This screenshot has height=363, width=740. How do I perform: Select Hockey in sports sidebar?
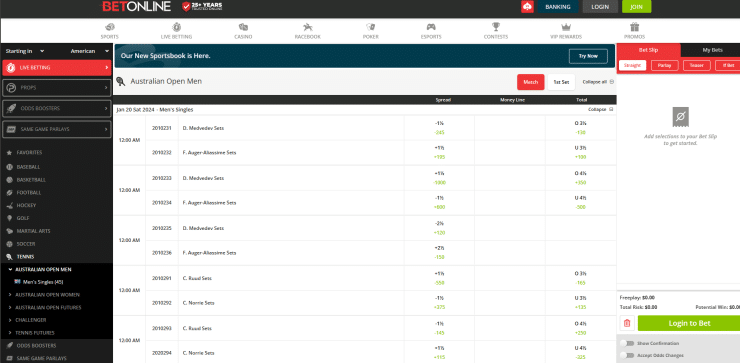coord(26,205)
